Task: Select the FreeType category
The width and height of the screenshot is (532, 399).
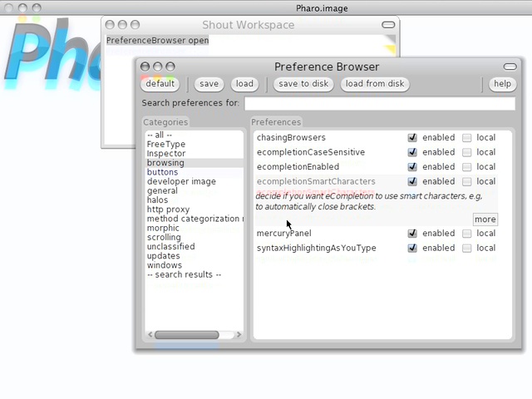Action: coord(194,144)
